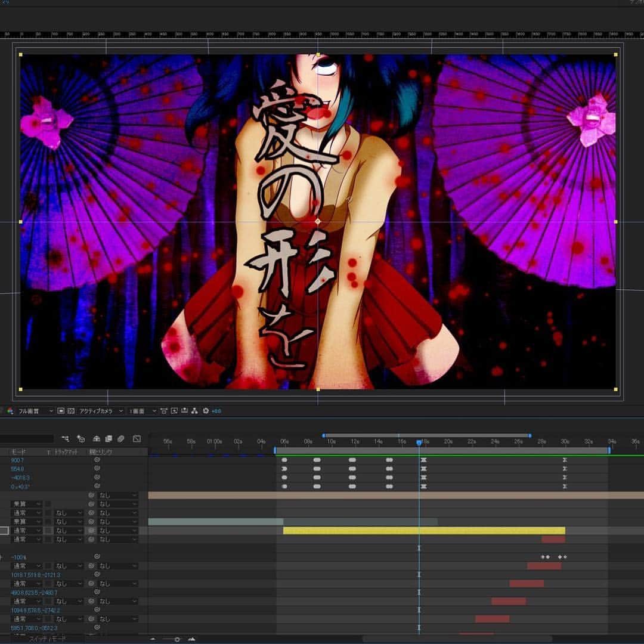Image resolution: width=644 pixels, height=644 pixels.
Task: Click the pick whip next to value -4016.3
Action: point(97,478)
